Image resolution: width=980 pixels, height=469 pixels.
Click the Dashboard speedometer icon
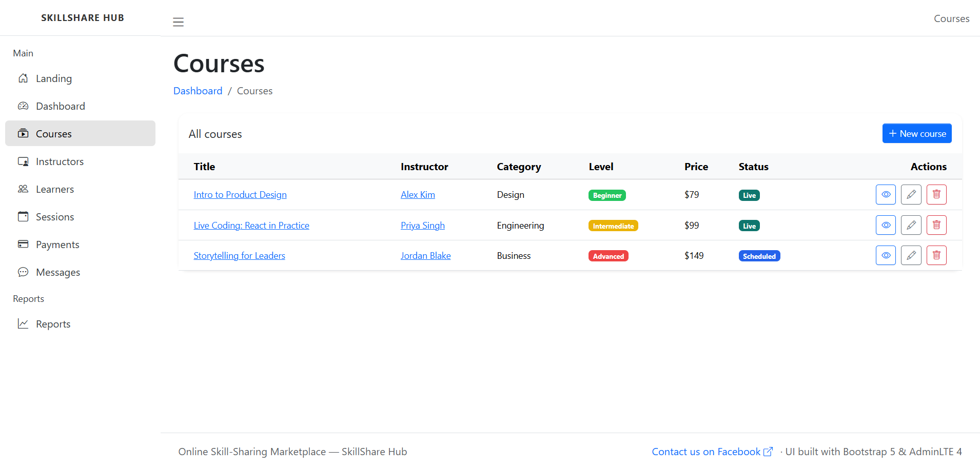pos(23,106)
